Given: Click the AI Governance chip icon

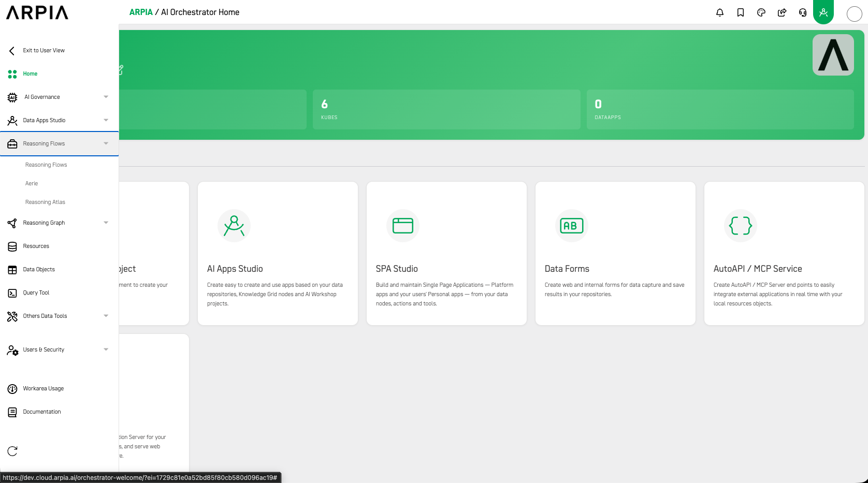Looking at the screenshot, I should (12, 97).
